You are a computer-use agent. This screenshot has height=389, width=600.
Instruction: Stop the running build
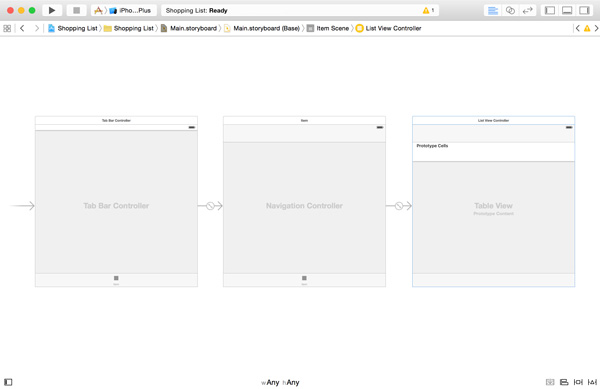pyautogui.click(x=77, y=10)
